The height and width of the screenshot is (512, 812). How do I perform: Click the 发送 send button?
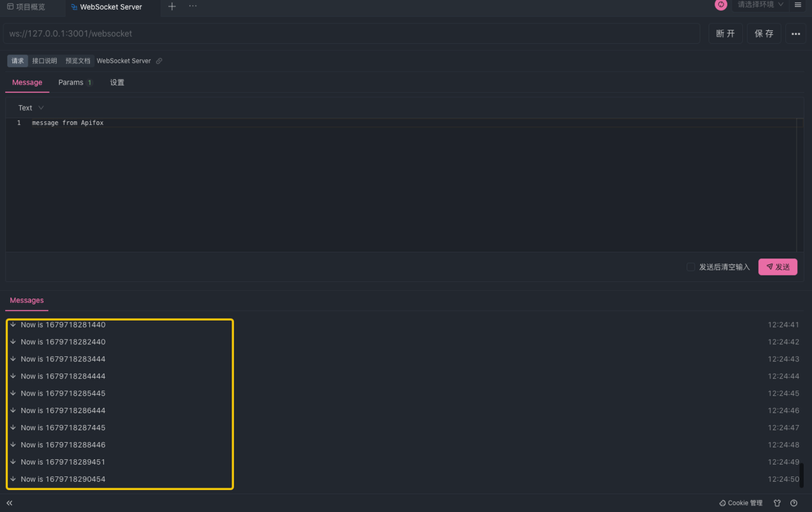point(777,267)
